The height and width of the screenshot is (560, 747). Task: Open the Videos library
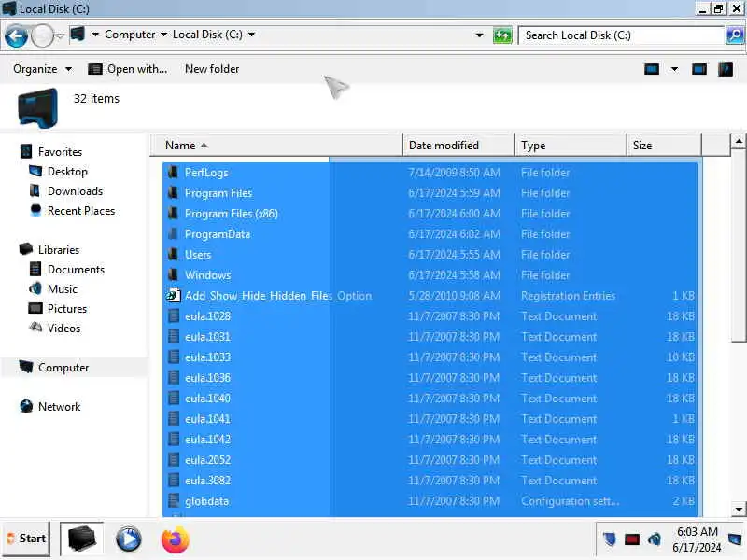pyautogui.click(x=63, y=329)
